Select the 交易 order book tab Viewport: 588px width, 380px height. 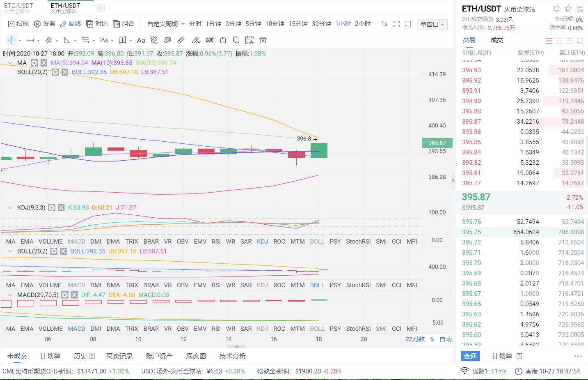[x=469, y=40]
